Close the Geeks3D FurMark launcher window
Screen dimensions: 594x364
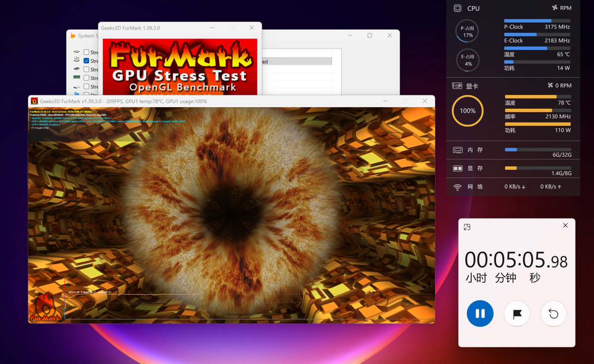pos(251,28)
